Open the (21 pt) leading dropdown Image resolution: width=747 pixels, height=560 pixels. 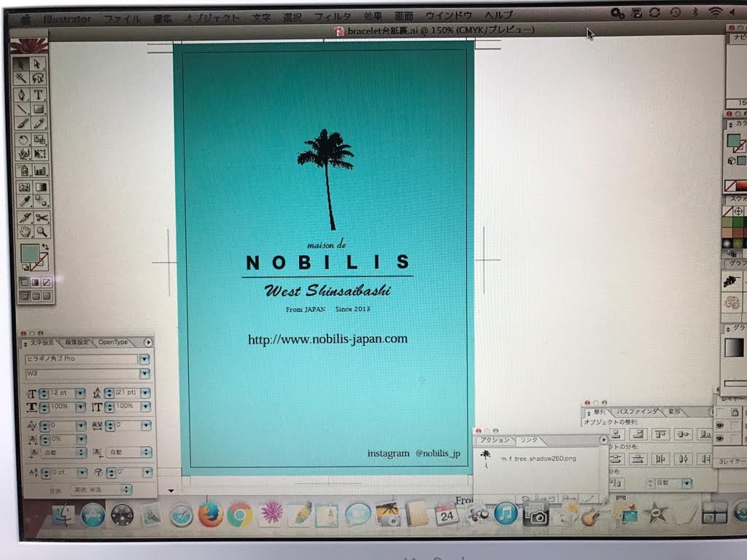pyautogui.click(x=145, y=393)
